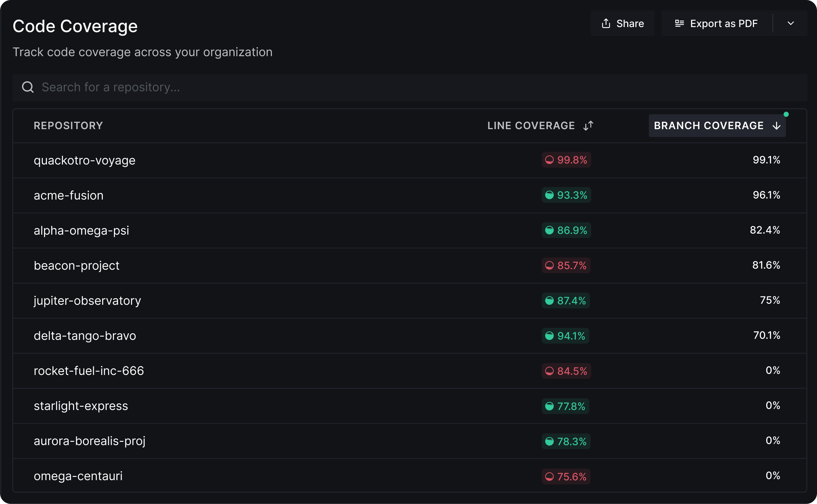Click the magnifier icon in search bar
Image resolution: width=817 pixels, height=504 pixels.
point(28,87)
